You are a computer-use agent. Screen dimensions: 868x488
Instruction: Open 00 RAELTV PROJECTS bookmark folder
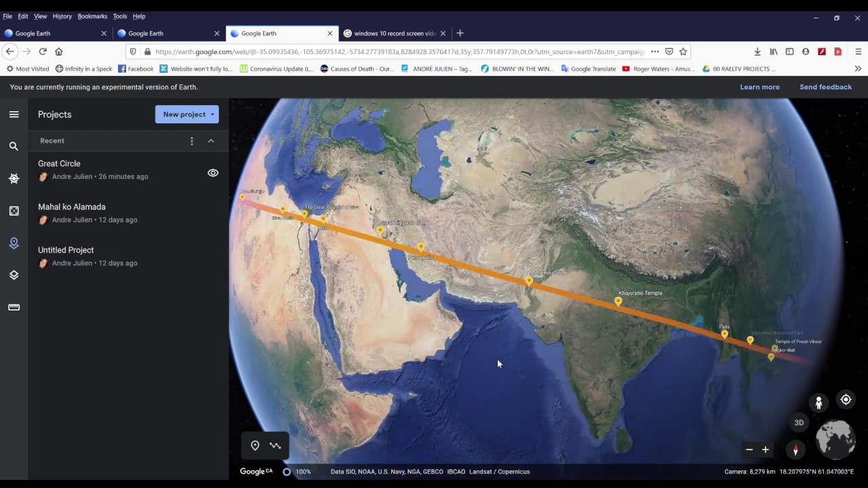tap(739, 68)
